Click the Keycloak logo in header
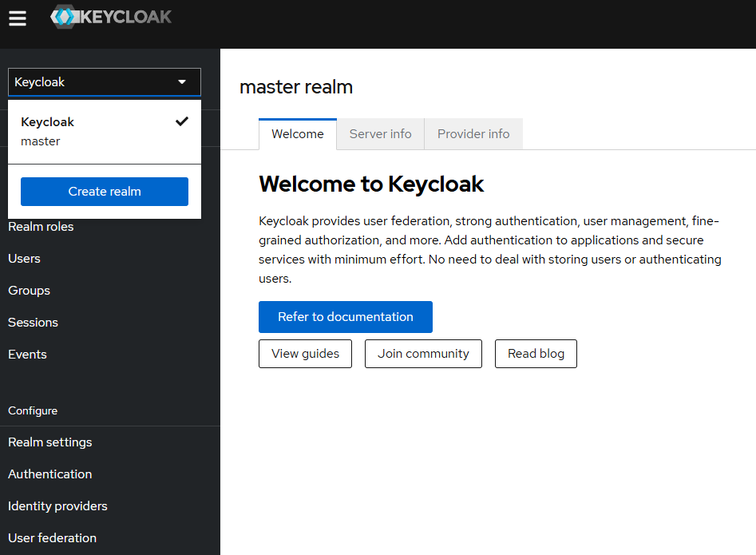Image resolution: width=756 pixels, height=555 pixels. coord(111,17)
